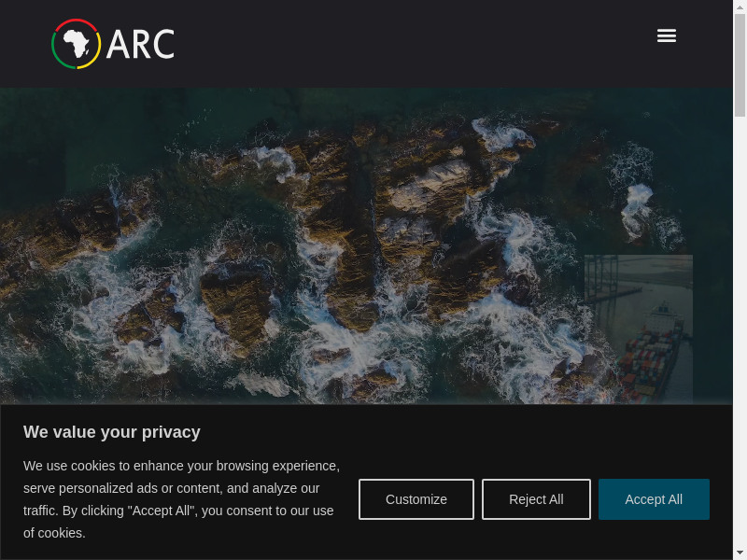Click blank cookie banner area right of heading
This screenshot has height=560, width=747.
pyautogui.click(x=467, y=432)
